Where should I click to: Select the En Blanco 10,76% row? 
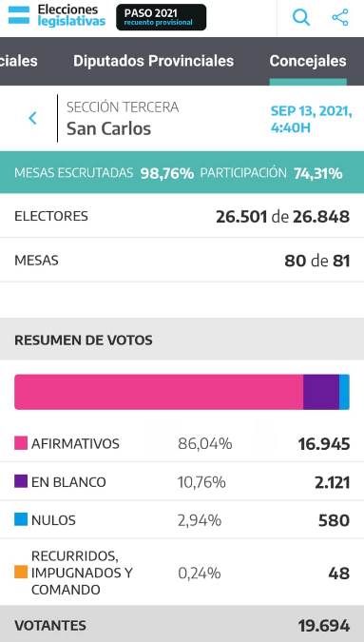click(x=182, y=481)
